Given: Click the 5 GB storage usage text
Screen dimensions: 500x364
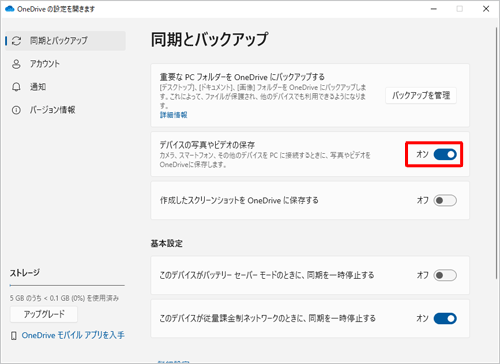Looking at the screenshot, I should [64, 298].
